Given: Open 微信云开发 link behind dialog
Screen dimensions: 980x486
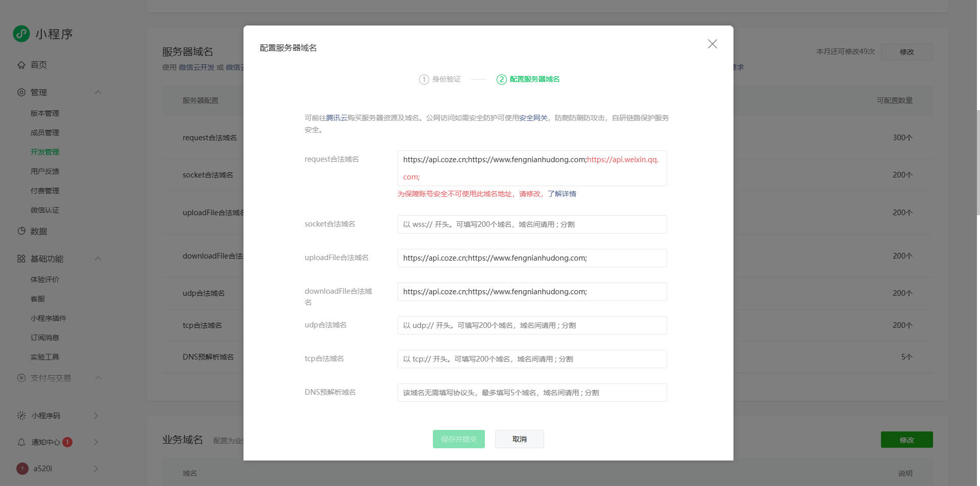Looking at the screenshot, I should [x=197, y=67].
